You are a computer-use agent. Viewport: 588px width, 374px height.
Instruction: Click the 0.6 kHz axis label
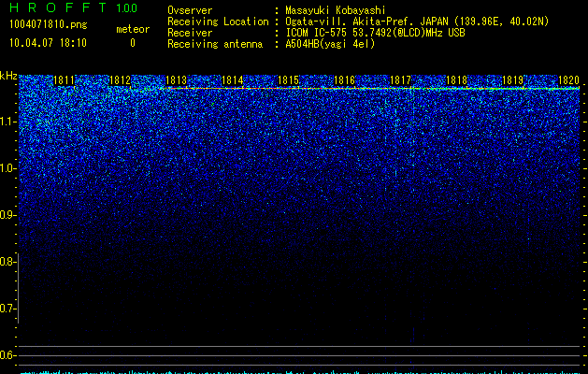[7, 355]
